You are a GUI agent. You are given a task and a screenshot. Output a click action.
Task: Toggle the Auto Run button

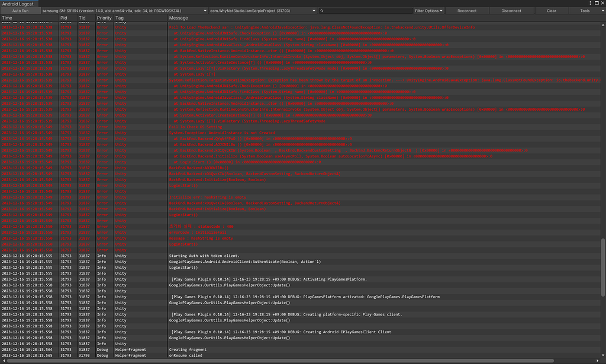tap(20, 11)
